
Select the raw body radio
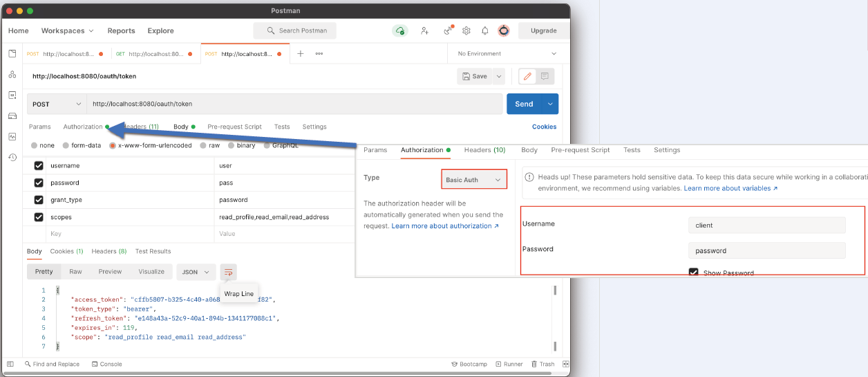[x=203, y=145]
